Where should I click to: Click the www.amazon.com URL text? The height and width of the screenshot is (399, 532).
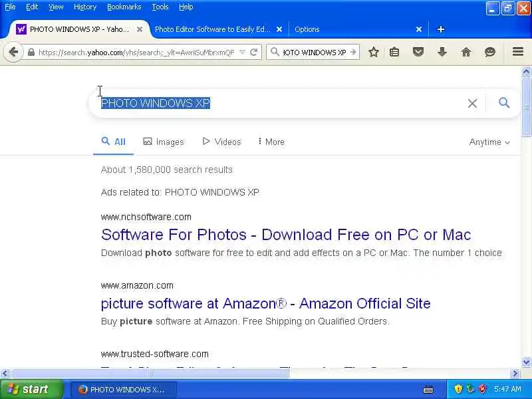pyautogui.click(x=137, y=285)
